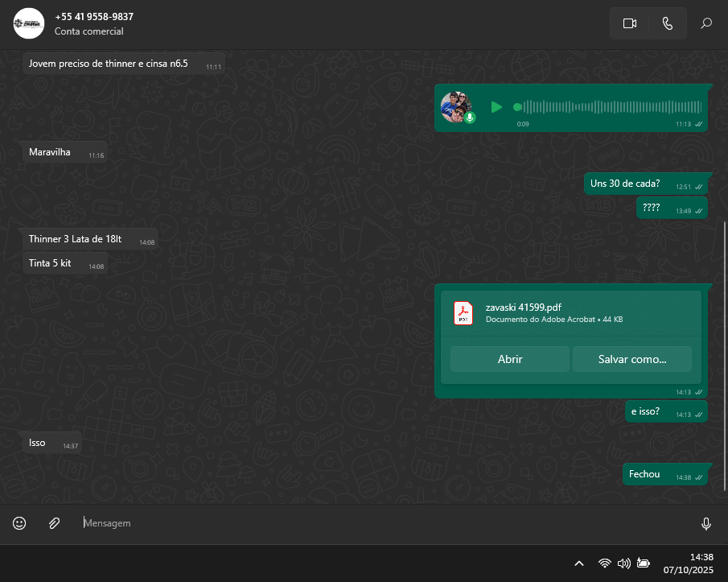Start a video call with the contact
This screenshot has width=728, height=582.
point(629,23)
